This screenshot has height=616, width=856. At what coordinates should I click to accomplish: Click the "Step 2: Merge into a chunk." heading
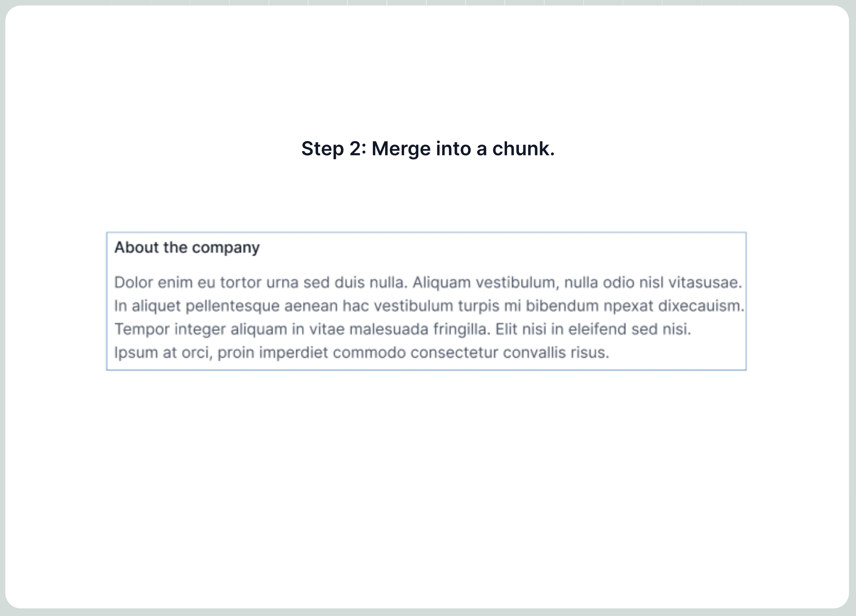pyautogui.click(x=428, y=149)
